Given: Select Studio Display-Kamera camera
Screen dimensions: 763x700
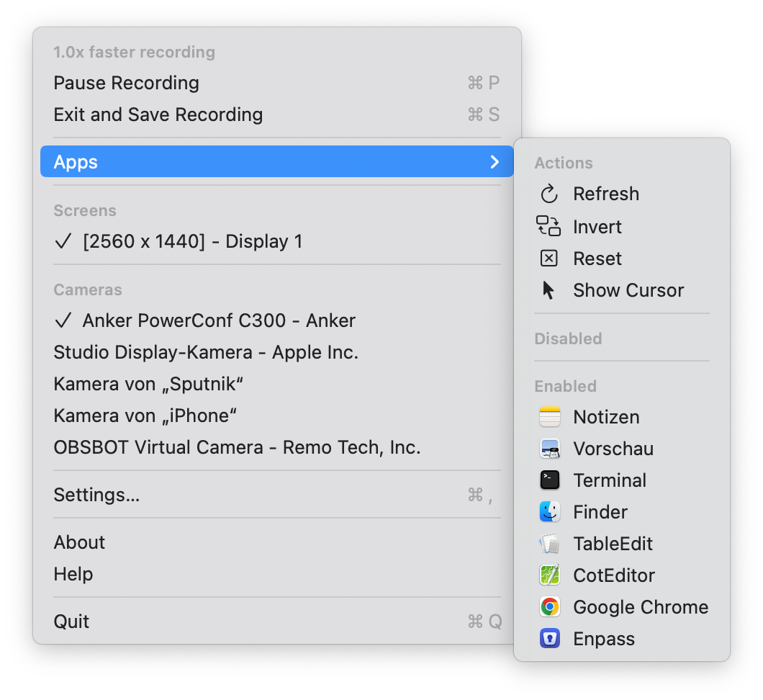Looking at the screenshot, I should click(x=277, y=352).
